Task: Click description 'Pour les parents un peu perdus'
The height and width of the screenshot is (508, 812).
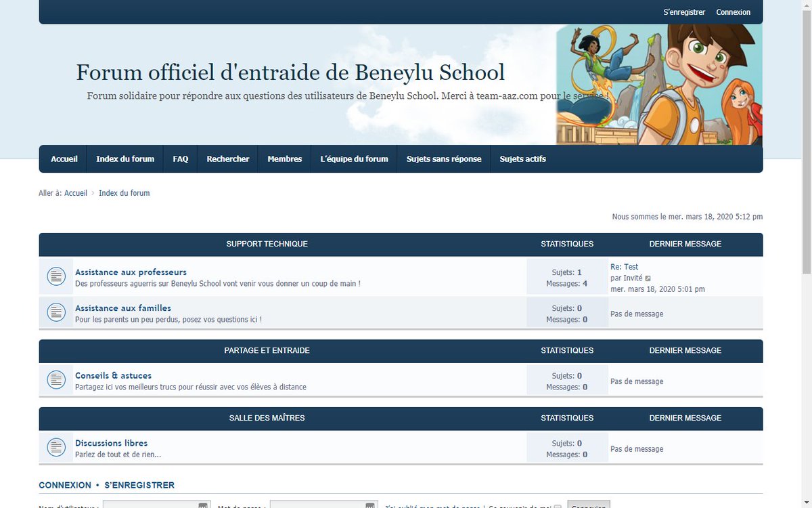Action: 168,320
